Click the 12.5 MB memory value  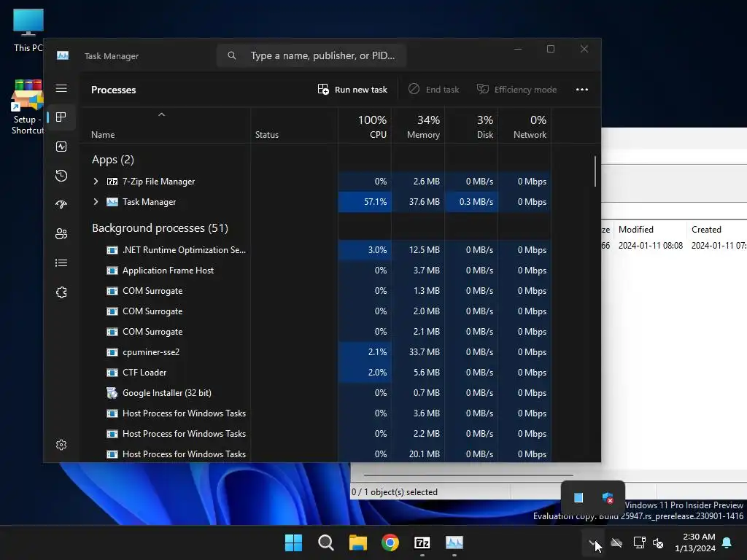coord(424,250)
